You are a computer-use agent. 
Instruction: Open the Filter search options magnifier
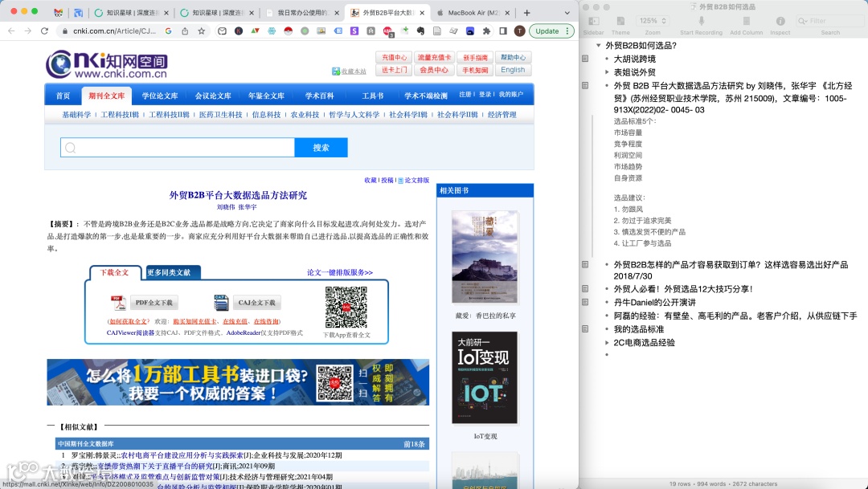(802, 21)
